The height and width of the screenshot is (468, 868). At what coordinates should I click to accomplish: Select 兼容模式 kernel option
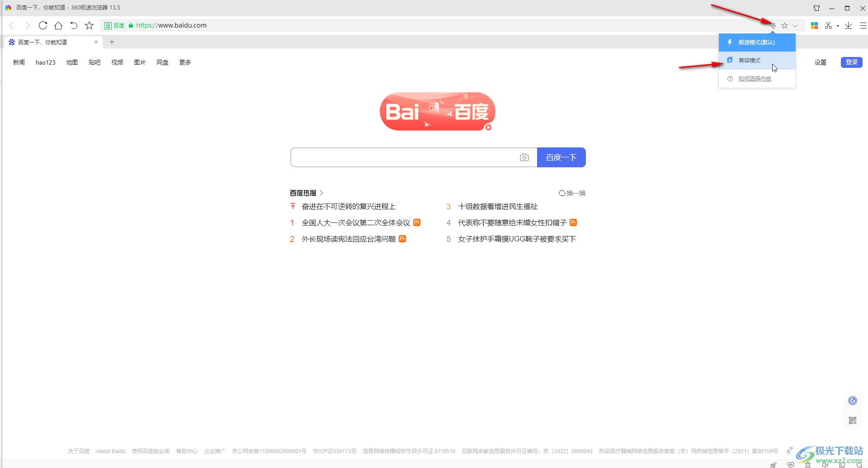point(757,61)
